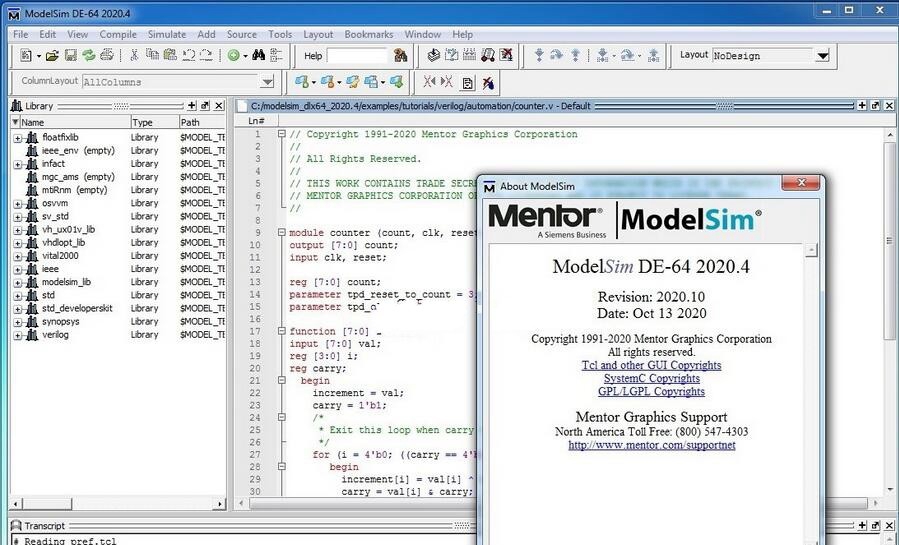Click the Cut scissors icon
The height and width of the screenshot is (545, 899).
tap(134, 55)
